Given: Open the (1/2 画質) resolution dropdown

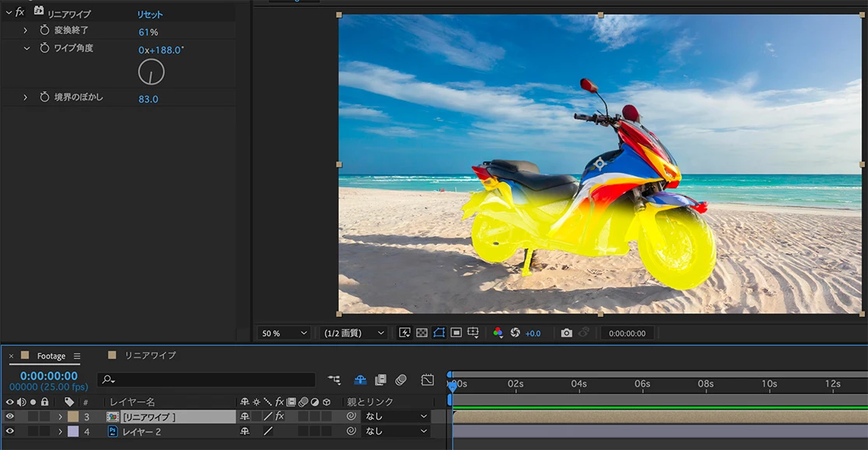Looking at the screenshot, I should (x=354, y=333).
